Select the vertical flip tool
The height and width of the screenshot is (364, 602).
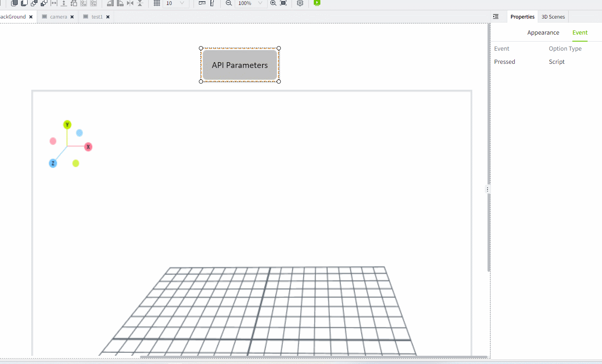140,3
